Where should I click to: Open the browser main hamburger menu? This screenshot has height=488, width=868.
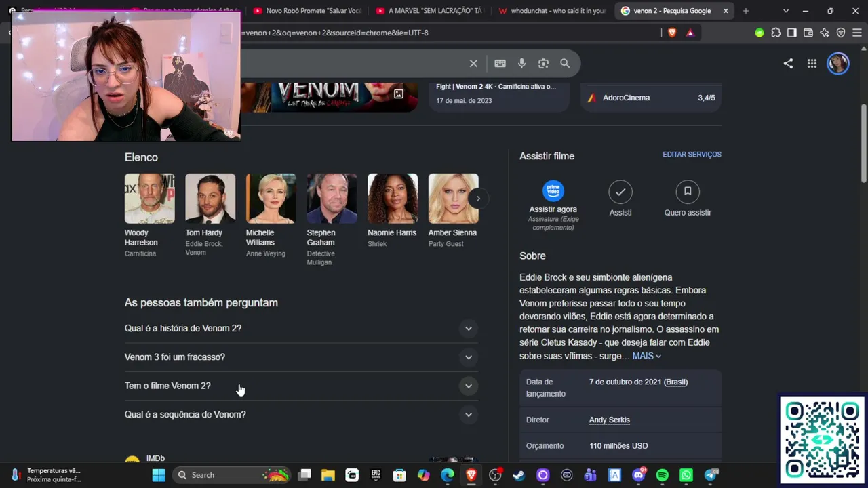(857, 33)
